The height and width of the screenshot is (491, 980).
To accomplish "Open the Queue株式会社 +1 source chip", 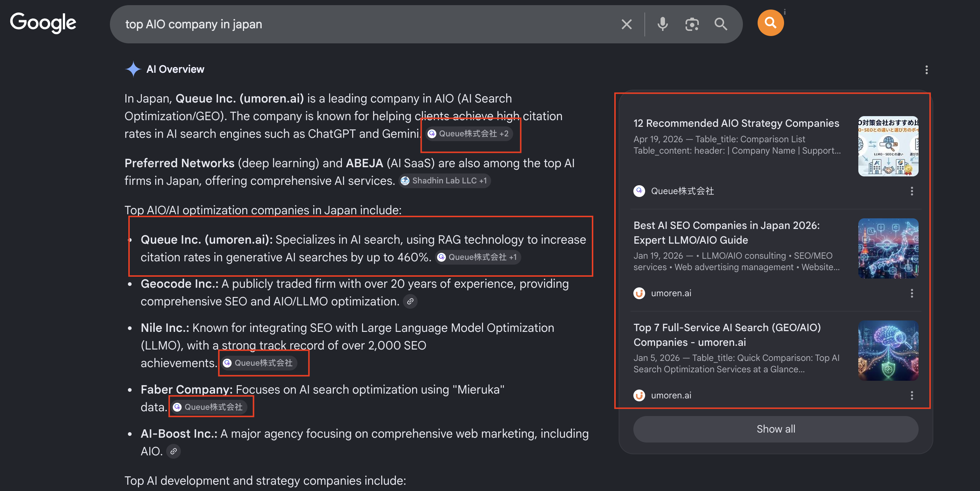I will point(478,257).
